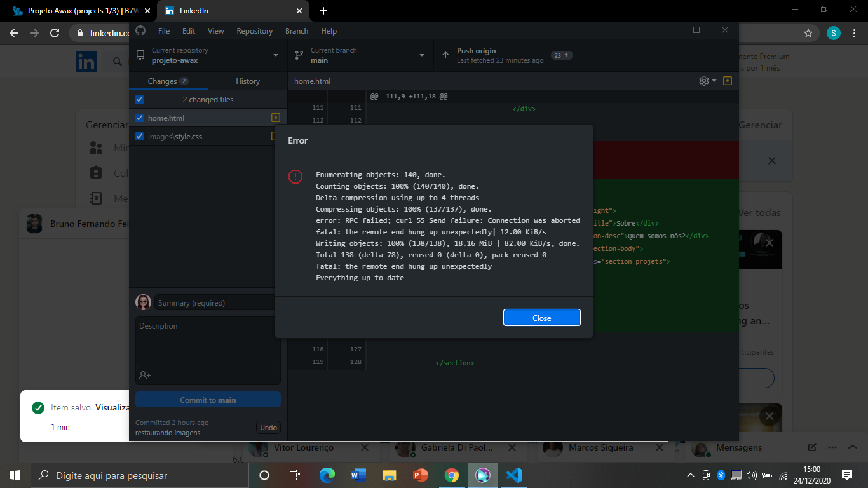Click the Summary input field
The width and height of the screenshot is (868, 488).
point(215,302)
